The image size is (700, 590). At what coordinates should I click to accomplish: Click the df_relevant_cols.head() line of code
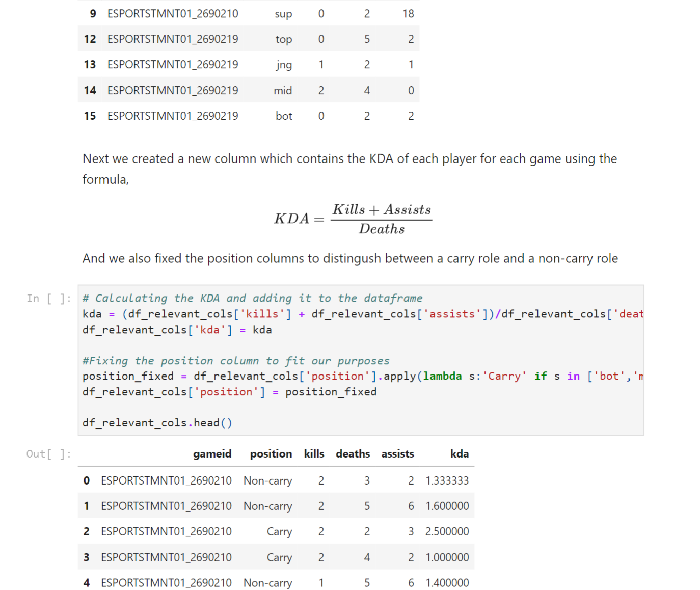point(157,422)
